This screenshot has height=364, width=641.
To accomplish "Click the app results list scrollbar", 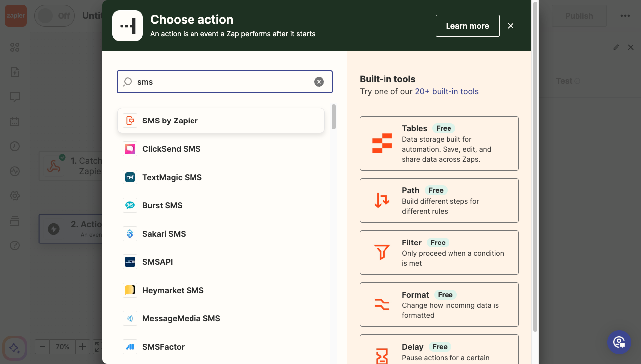I will 334,117.
